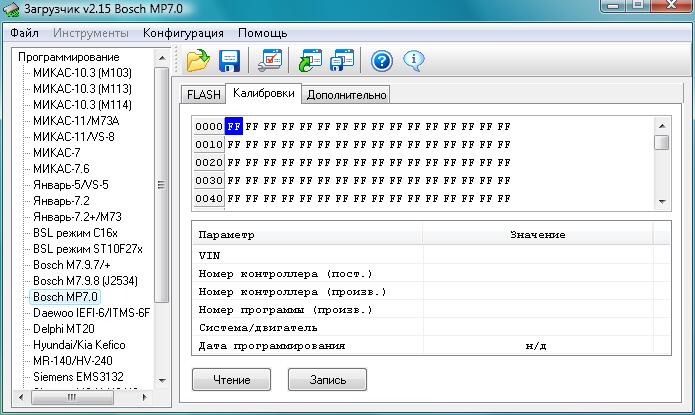The height and width of the screenshot is (415, 695).
Task: Open the Помощь menu
Action: (262, 33)
